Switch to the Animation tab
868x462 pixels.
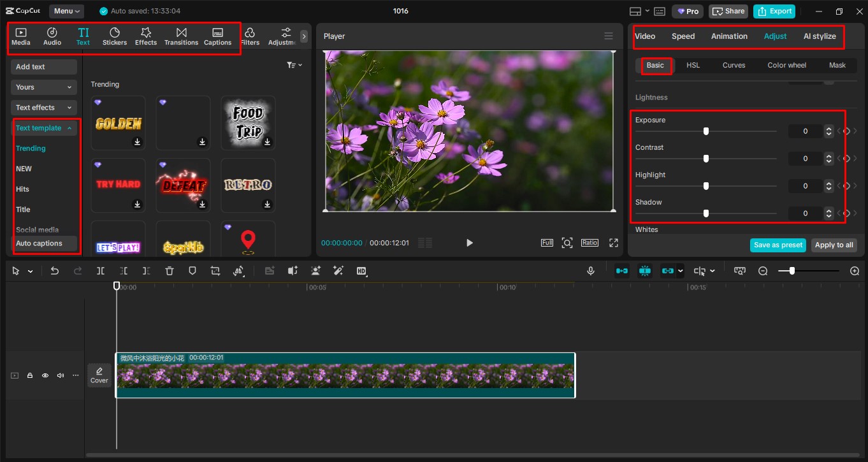729,36
